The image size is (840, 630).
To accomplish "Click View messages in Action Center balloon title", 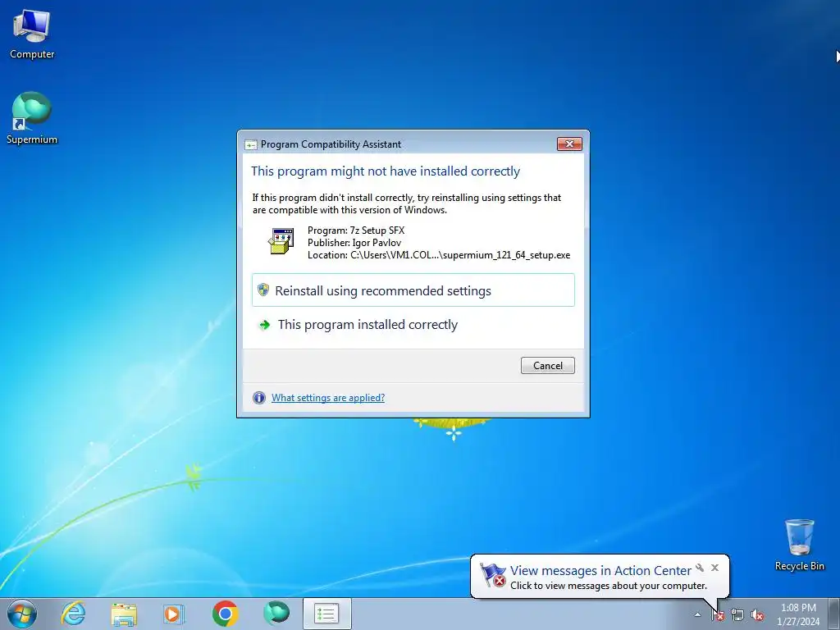I will pyautogui.click(x=600, y=571).
